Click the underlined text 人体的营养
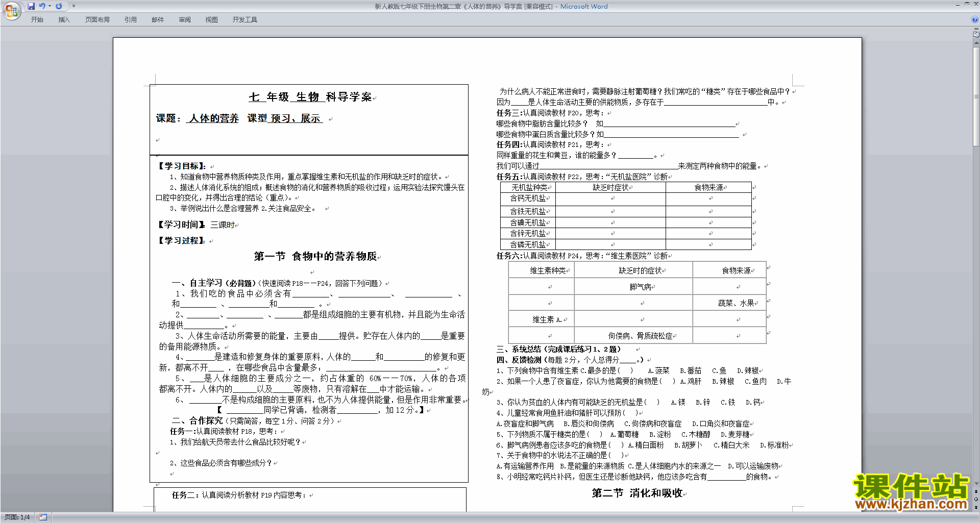This screenshot has height=523, width=980. 214,118
